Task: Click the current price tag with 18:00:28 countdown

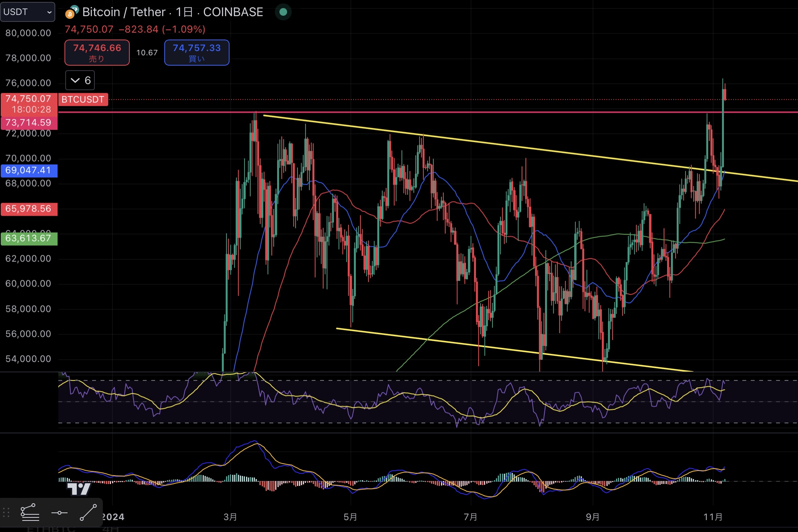Action: 29,104
